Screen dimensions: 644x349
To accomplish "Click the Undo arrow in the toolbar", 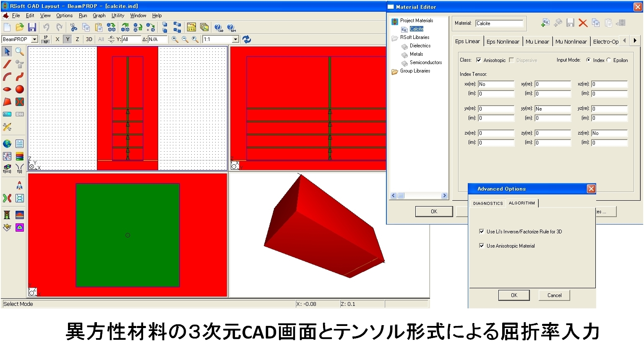I will click(46, 27).
